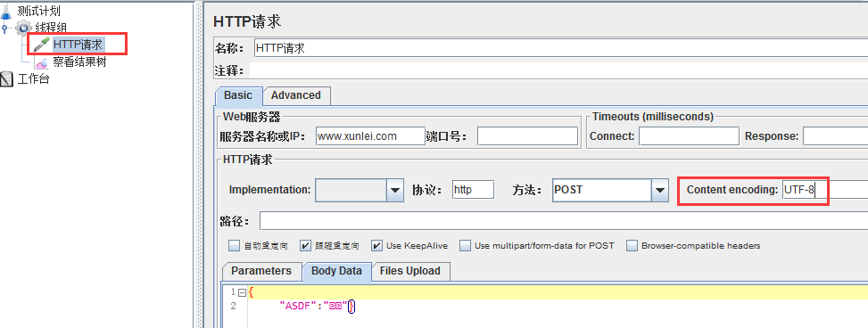This screenshot has height=328, width=868.
Task: Click the 名称 name input field
Action: [561, 48]
